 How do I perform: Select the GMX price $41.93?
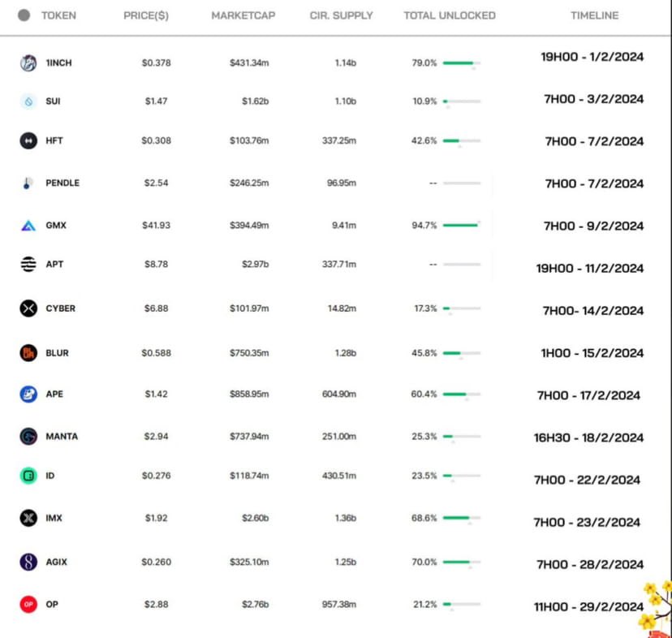pos(156,225)
